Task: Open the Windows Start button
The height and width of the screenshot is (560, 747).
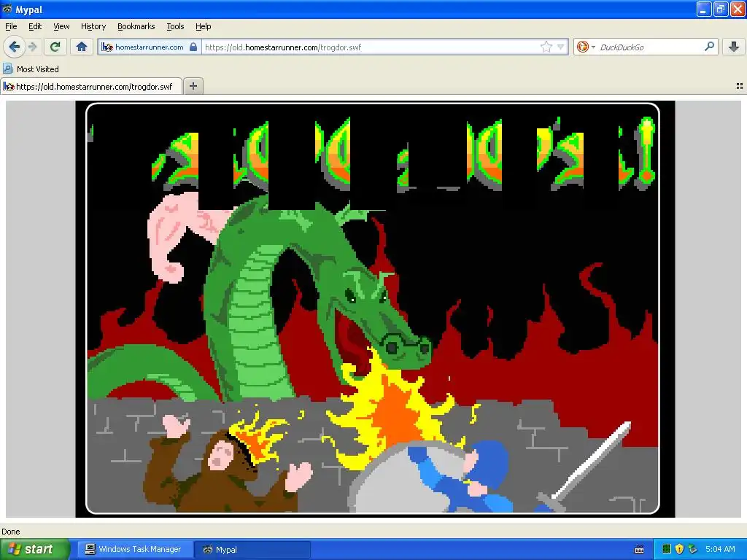Action: 35,549
